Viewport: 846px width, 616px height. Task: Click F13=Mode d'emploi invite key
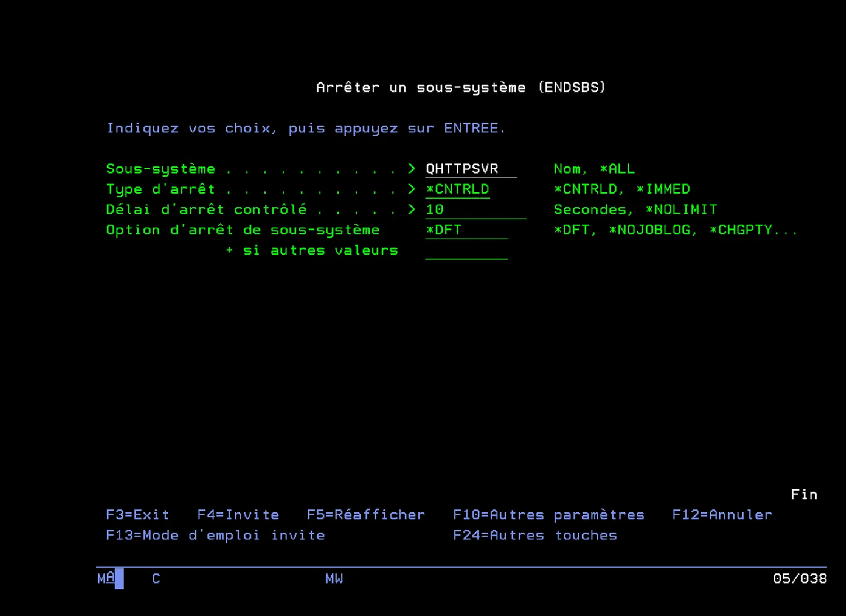215,535
